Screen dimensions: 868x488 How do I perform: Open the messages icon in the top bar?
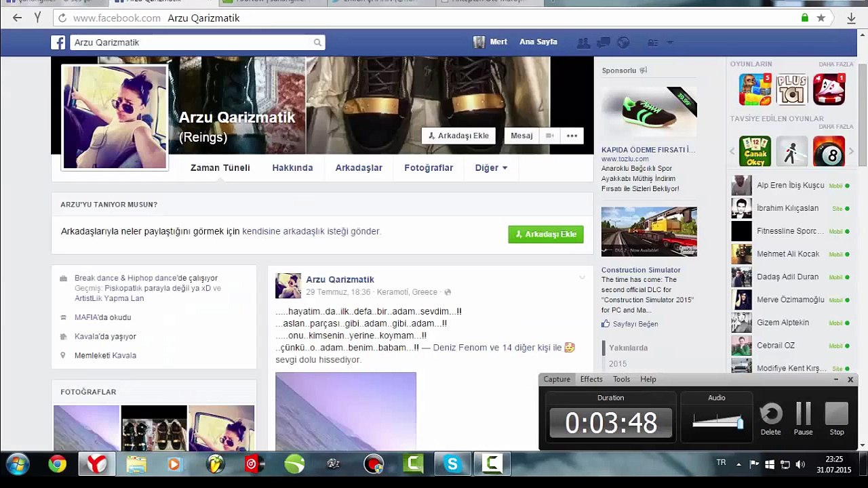(603, 43)
